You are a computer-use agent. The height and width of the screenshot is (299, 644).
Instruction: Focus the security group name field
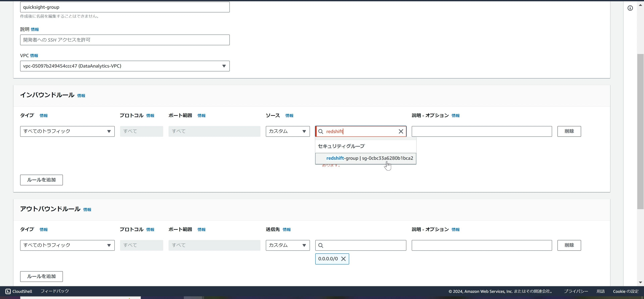click(125, 7)
